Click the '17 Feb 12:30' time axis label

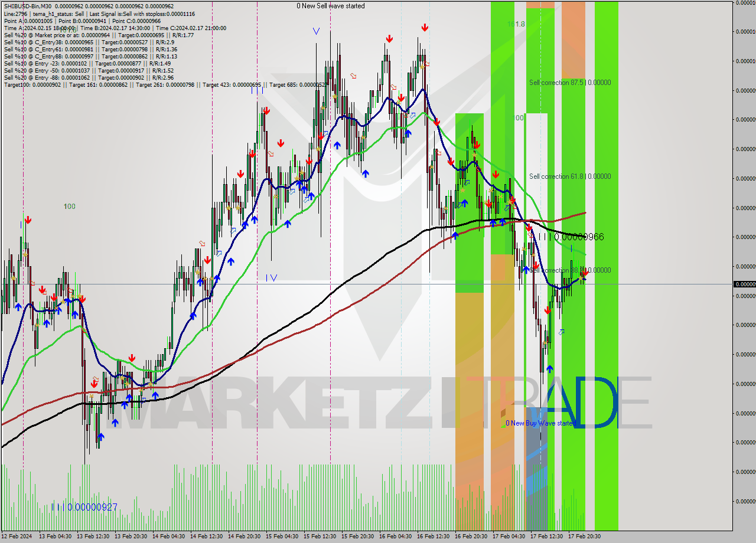[x=547, y=537]
